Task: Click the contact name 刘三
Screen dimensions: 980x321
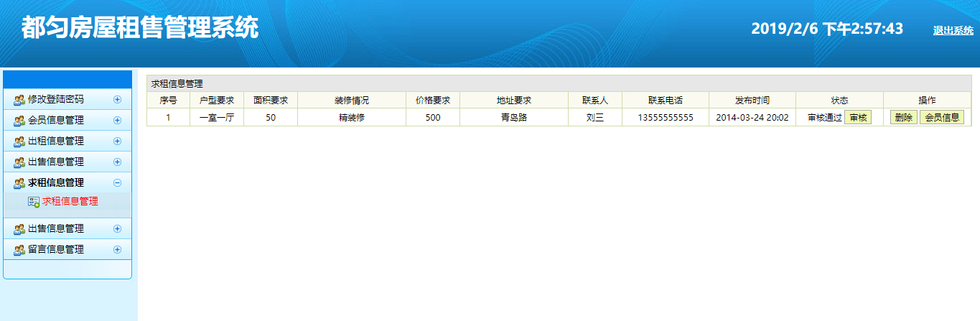Action: pos(595,117)
